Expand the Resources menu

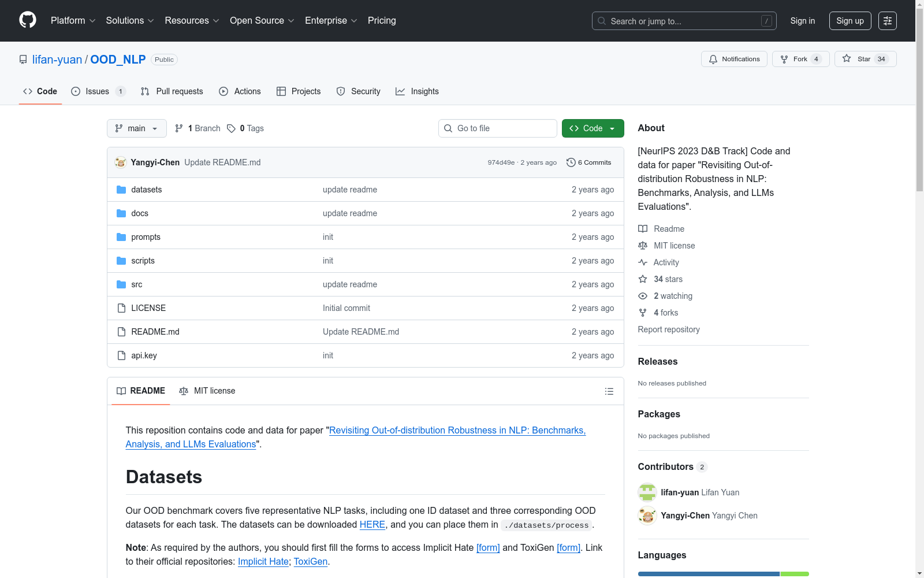tap(192, 21)
